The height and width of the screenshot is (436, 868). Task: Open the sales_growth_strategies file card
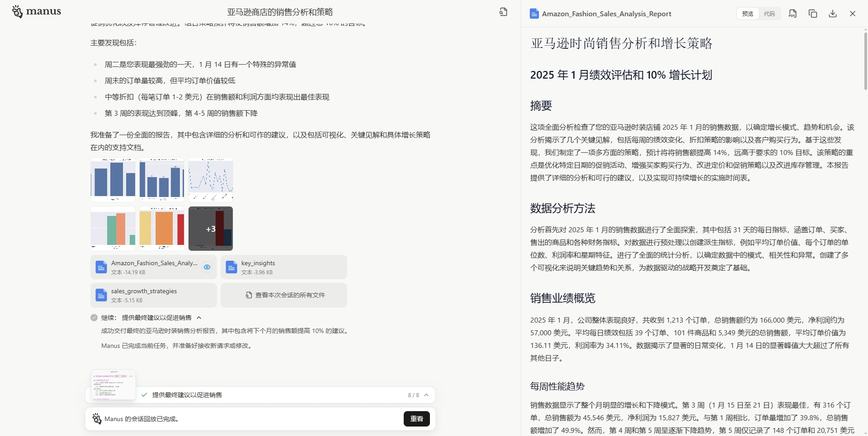tap(154, 295)
